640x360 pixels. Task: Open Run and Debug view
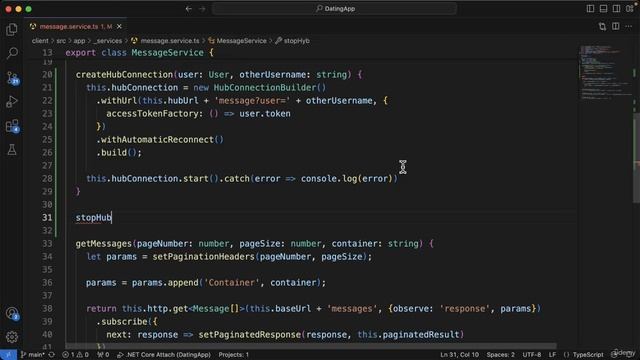(12, 102)
